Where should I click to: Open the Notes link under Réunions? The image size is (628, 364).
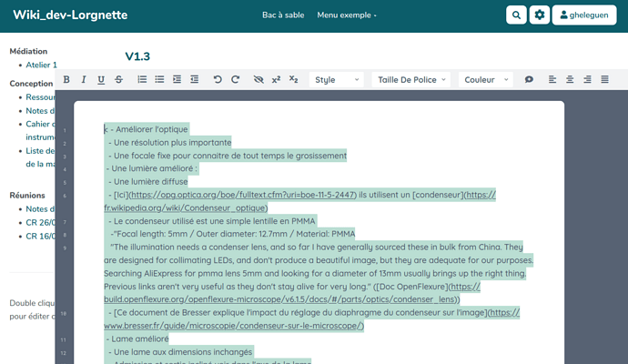40,209
